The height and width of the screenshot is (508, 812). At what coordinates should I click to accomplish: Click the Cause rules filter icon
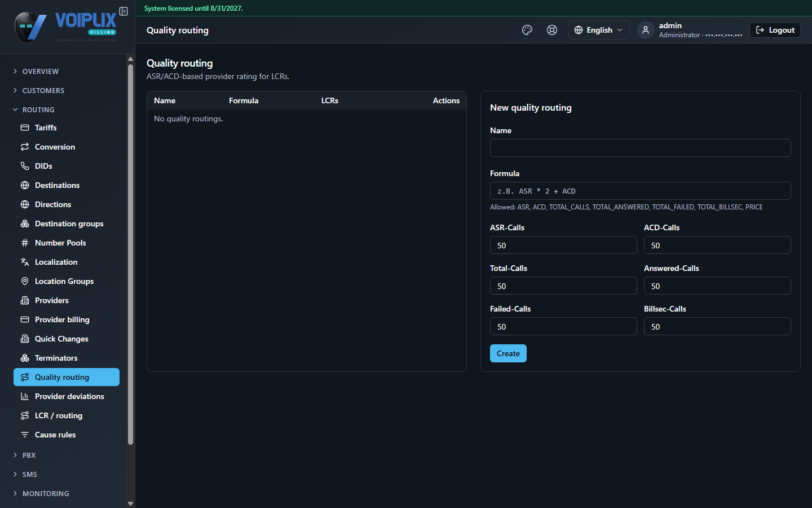click(x=25, y=435)
